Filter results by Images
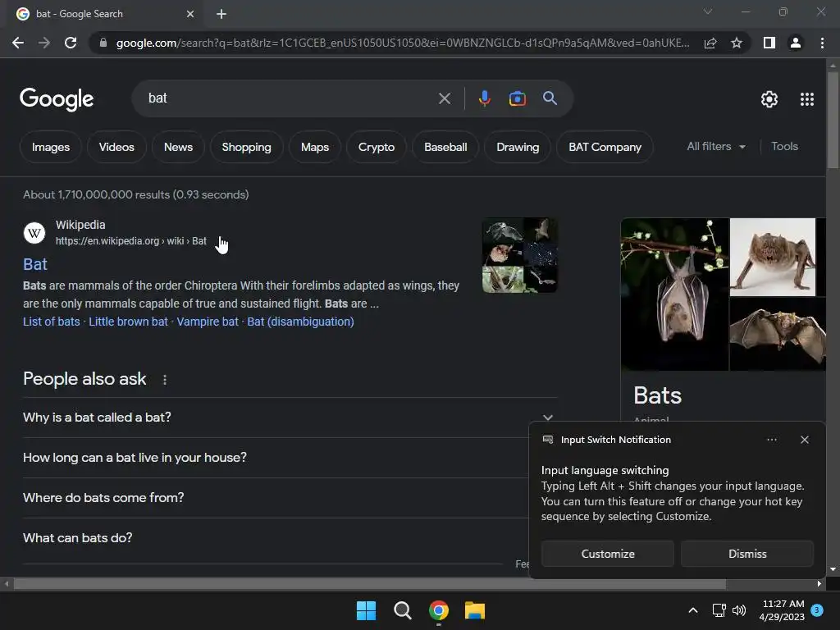 point(51,147)
